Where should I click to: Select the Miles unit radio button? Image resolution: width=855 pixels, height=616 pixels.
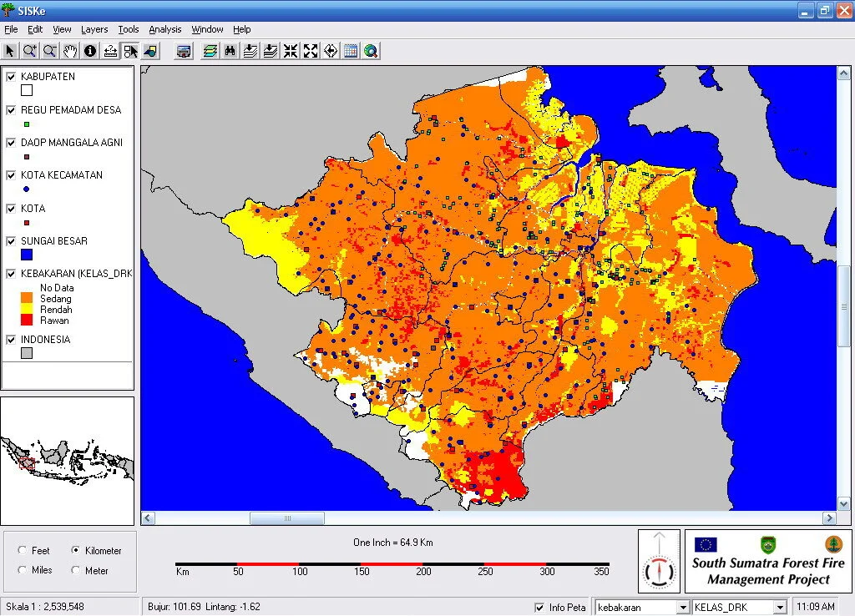(x=23, y=570)
